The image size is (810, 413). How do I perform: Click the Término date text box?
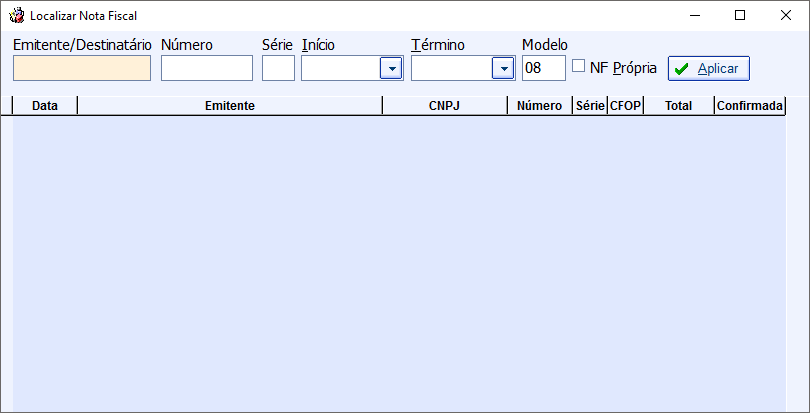coord(452,68)
